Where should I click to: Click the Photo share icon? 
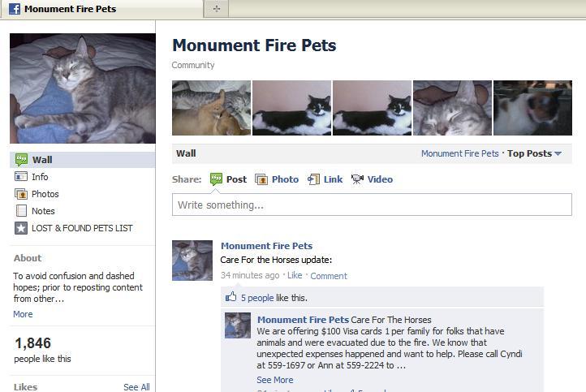[261, 179]
